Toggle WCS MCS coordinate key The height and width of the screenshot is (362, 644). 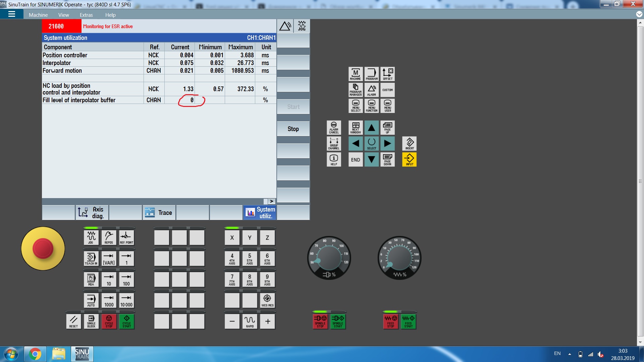[x=267, y=300]
